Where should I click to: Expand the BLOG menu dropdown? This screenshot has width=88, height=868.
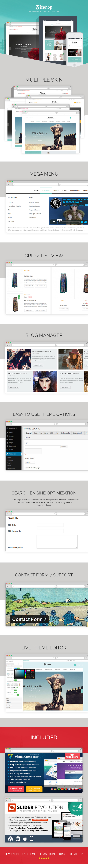click(x=64, y=191)
